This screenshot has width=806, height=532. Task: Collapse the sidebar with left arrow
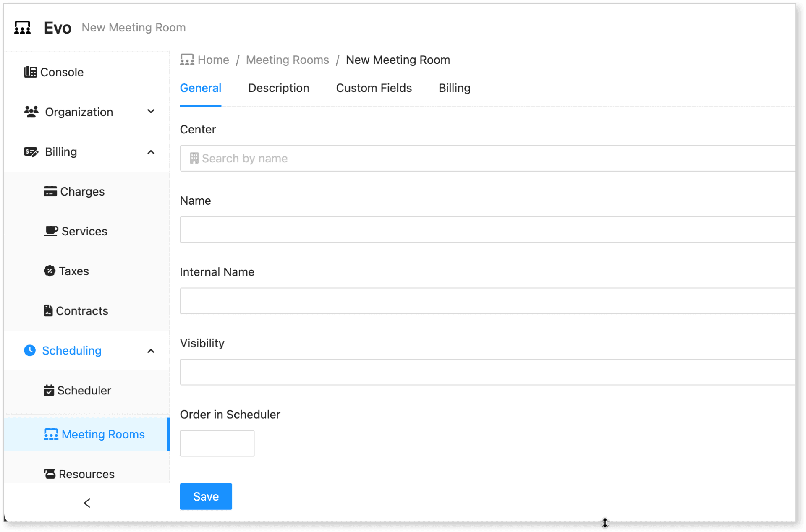coord(87,503)
